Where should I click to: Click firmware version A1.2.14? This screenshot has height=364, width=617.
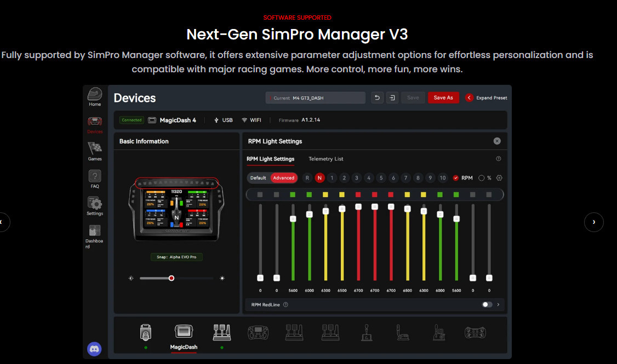[311, 120]
